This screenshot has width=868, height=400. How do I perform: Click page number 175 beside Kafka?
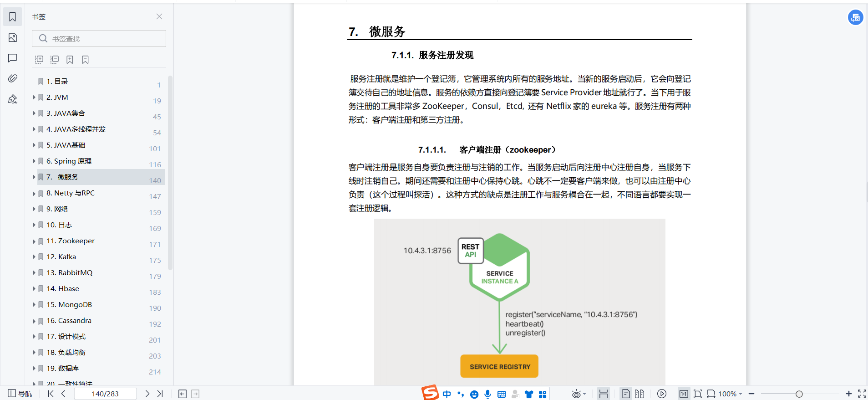(155, 260)
